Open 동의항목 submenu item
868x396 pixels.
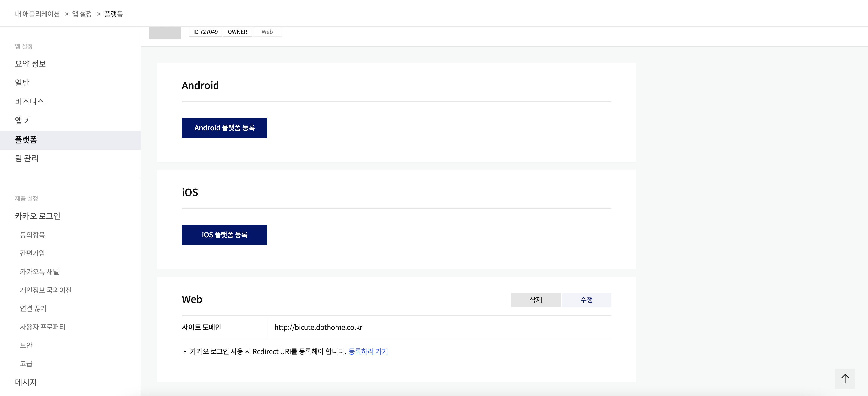[32, 235]
